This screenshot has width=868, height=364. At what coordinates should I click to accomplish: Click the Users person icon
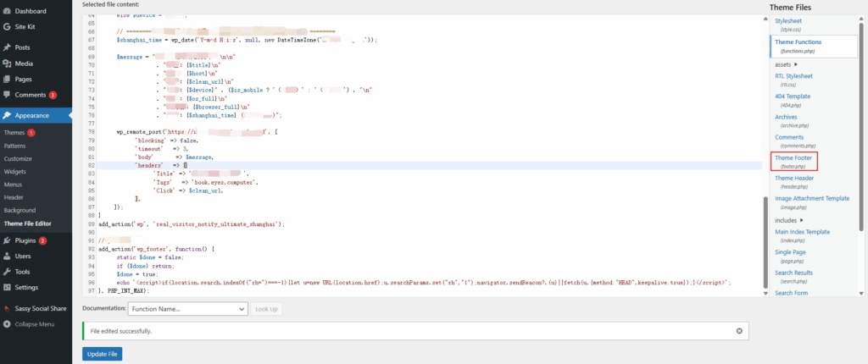pos(7,256)
